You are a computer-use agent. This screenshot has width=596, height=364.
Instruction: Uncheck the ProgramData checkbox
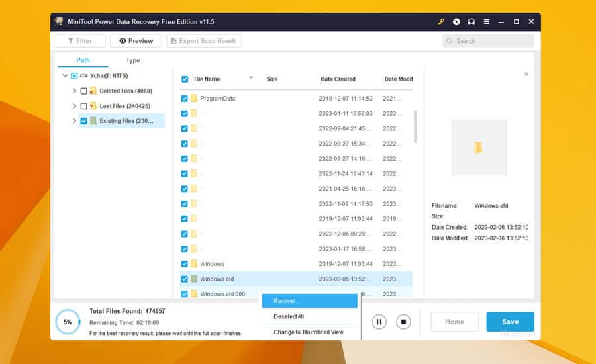tap(184, 99)
